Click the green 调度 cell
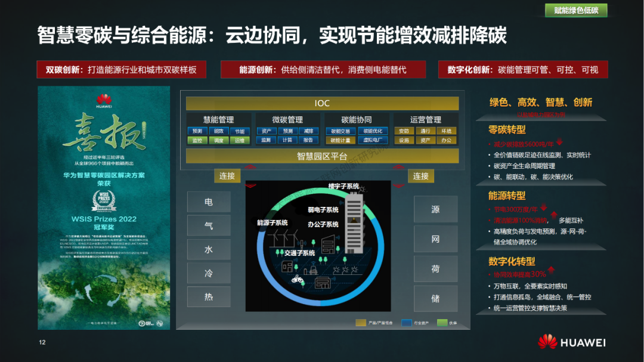The width and height of the screenshot is (644, 362). [218, 141]
